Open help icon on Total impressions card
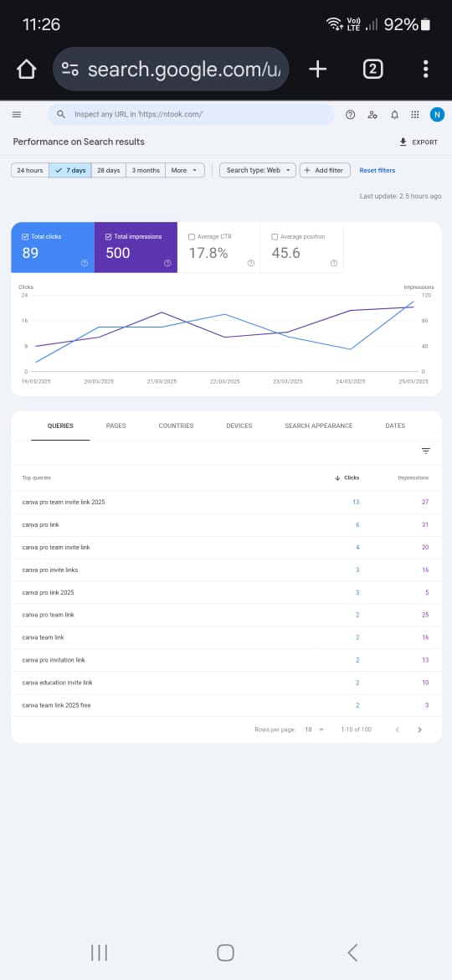This screenshot has width=452, height=980. (167, 263)
